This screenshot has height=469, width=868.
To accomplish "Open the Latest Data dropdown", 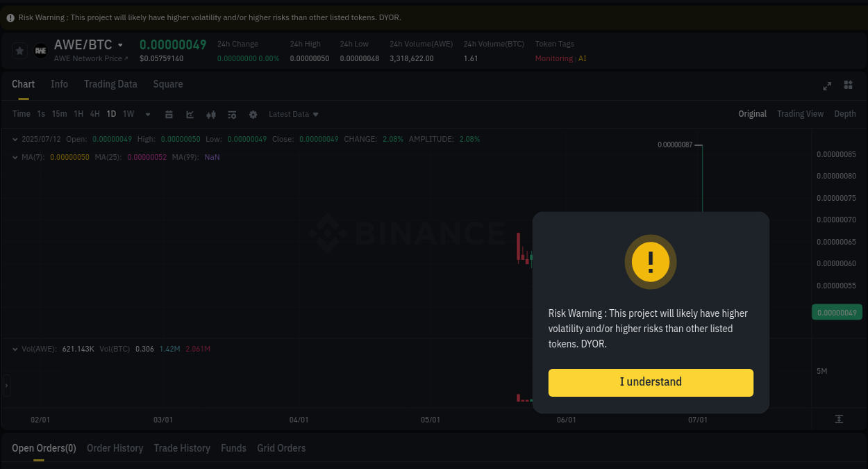I will (293, 114).
